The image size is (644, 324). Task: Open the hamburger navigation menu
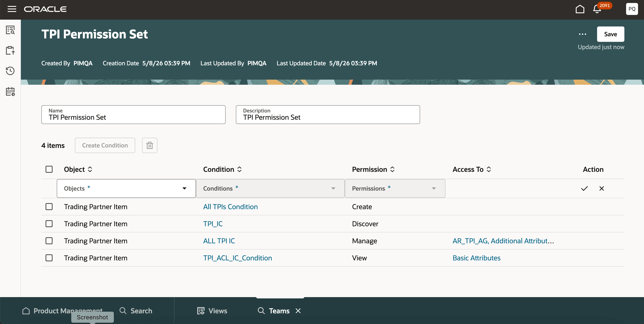point(12,9)
